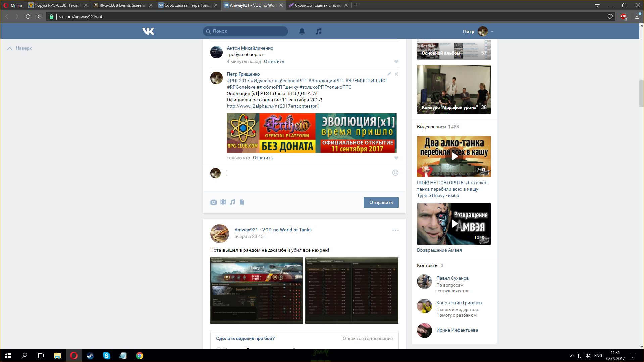Open Opera tab menu icon in title bar

click(x=597, y=5)
